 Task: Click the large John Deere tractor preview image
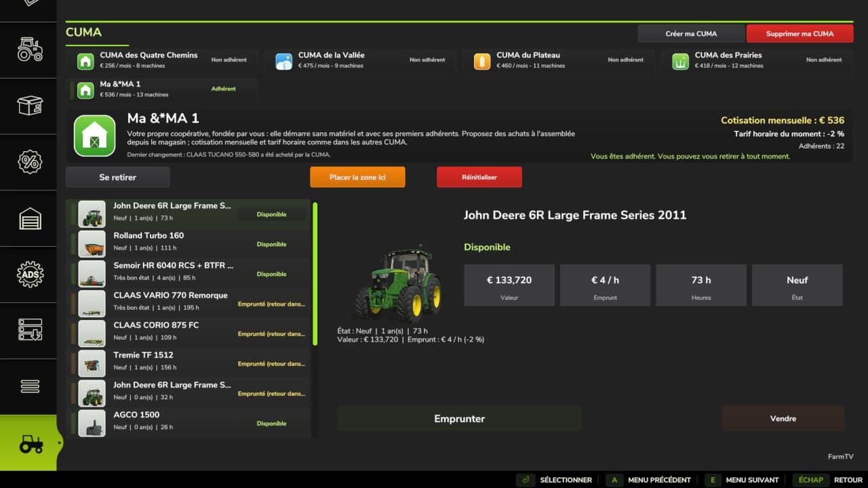(x=399, y=284)
